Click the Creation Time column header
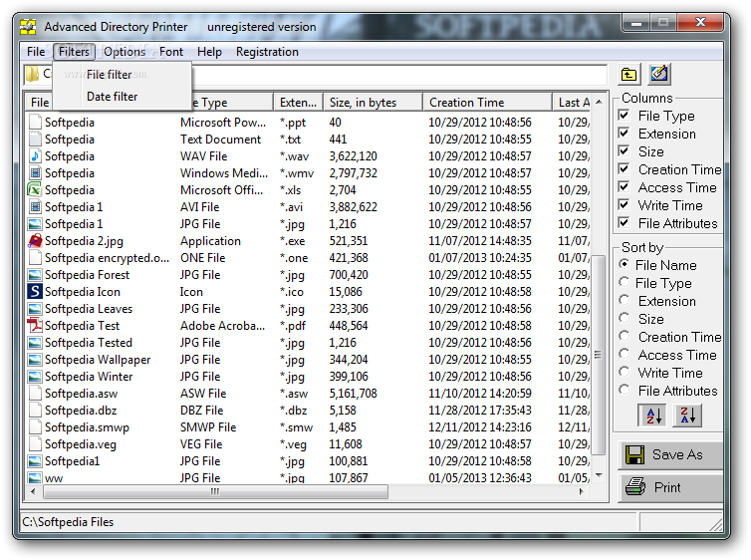 pos(487,103)
